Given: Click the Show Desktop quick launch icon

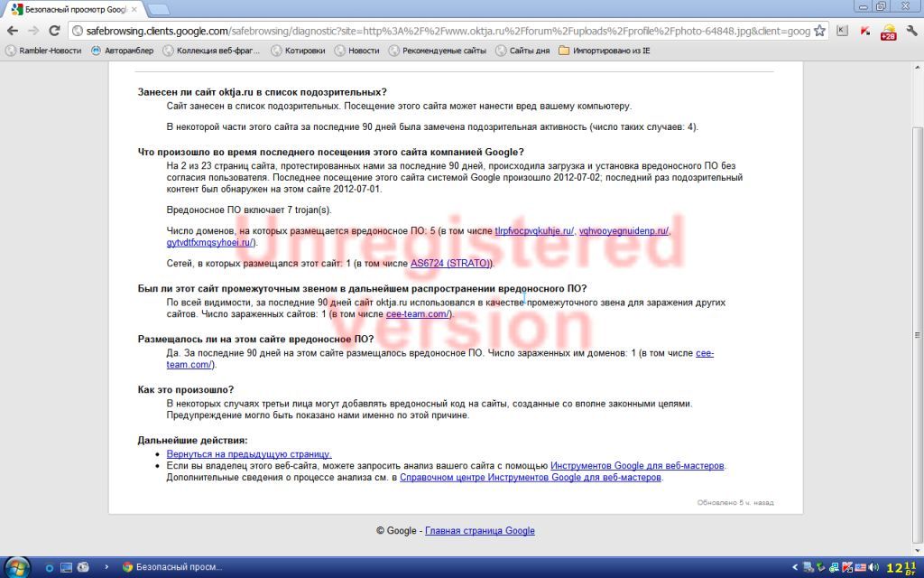Looking at the screenshot, I should 66,567.
